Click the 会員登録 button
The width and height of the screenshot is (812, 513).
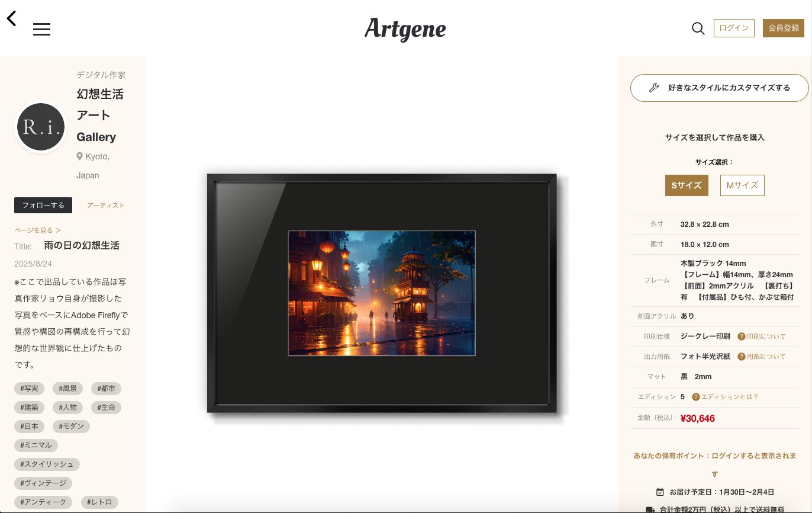pos(784,28)
